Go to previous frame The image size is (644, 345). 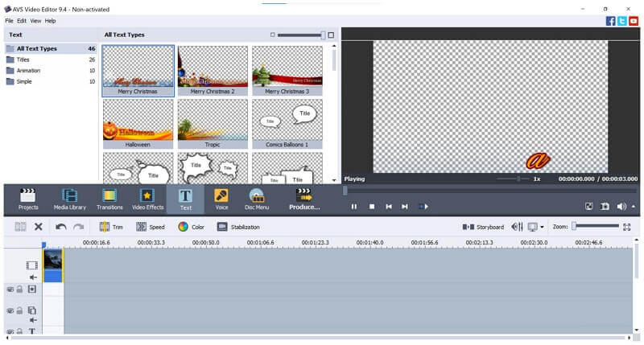pos(389,207)
